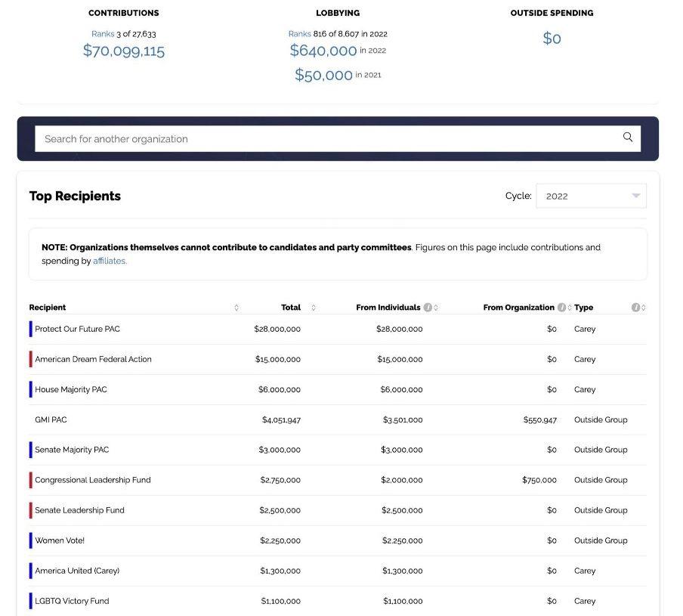683x616 pixels.
Task: Open the From Individuals info tooltip icon
Action: [428, 308]
